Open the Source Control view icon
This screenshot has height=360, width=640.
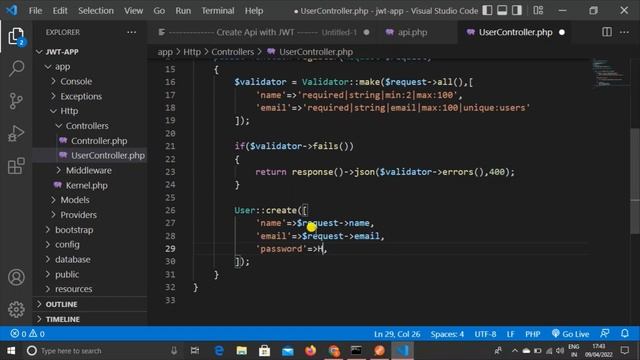[x=16, y=101]
